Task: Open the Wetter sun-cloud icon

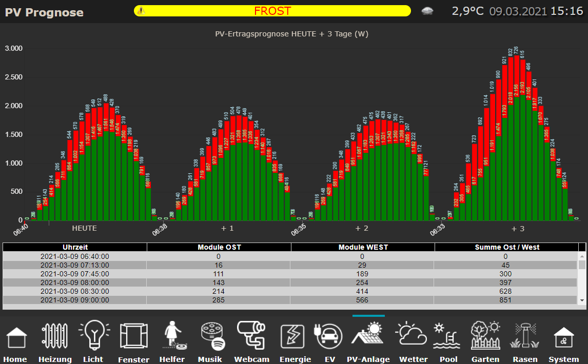Action: click(411, 334)
